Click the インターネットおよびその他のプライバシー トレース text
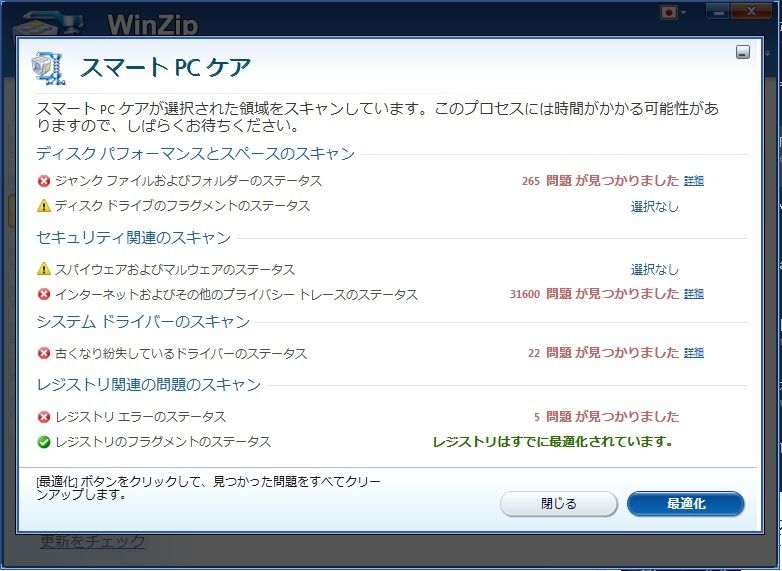Image resolution: width=782 pixels, height=571 pixels. (236, 295)
